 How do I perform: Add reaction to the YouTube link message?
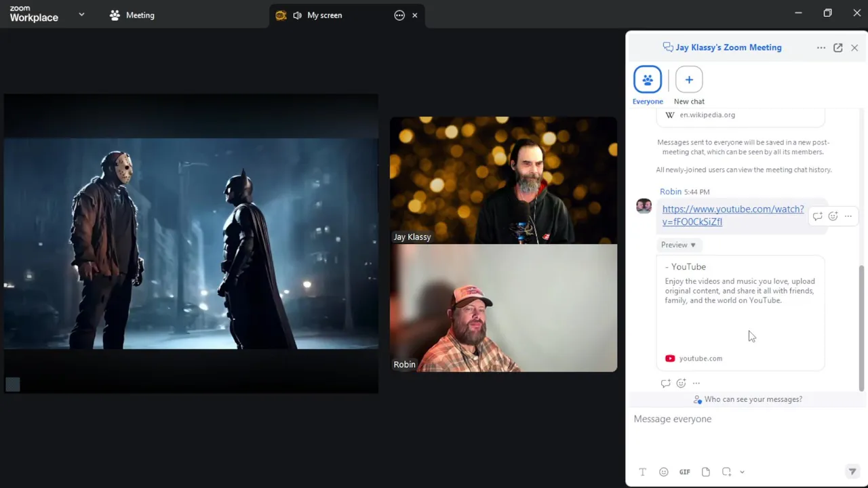point(833,216)
